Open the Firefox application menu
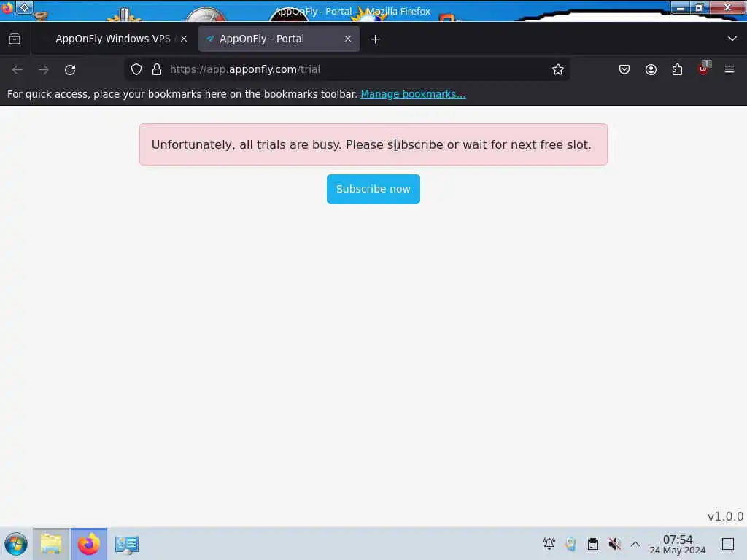The height and width of the screenshot is (560, 747). (x=729, y=69)
